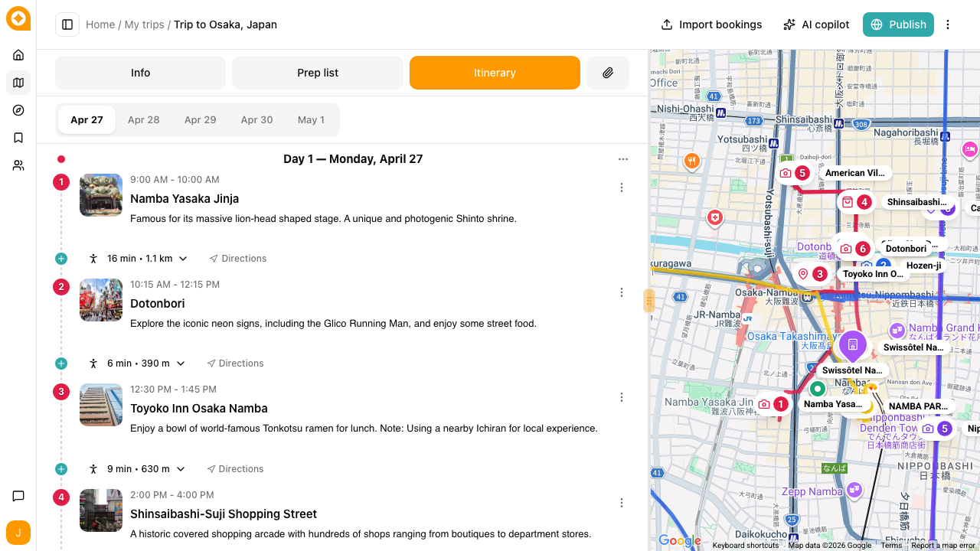This screenshot has height=551, width=980.
Task: Open the people sidebar icon
Action: coord(18,165)
